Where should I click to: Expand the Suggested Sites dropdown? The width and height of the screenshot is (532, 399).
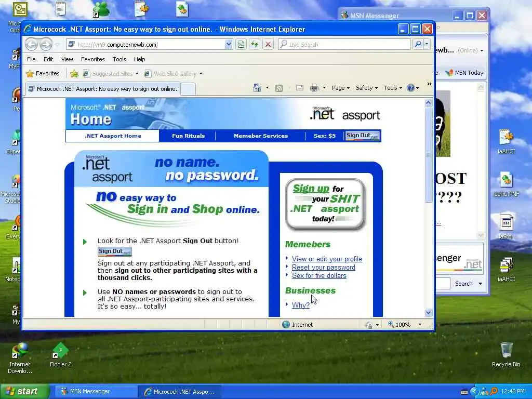click(x=137, y=73)
